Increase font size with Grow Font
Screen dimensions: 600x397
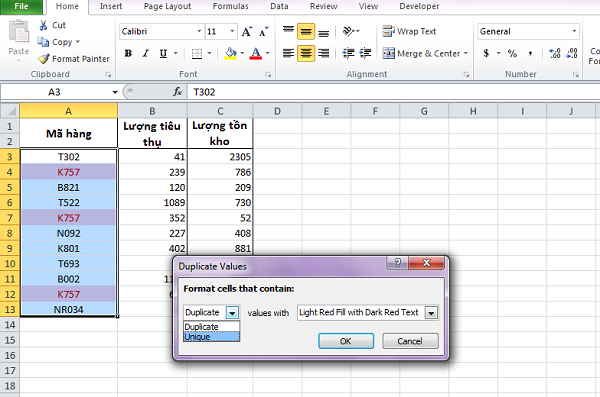[247, 31]
